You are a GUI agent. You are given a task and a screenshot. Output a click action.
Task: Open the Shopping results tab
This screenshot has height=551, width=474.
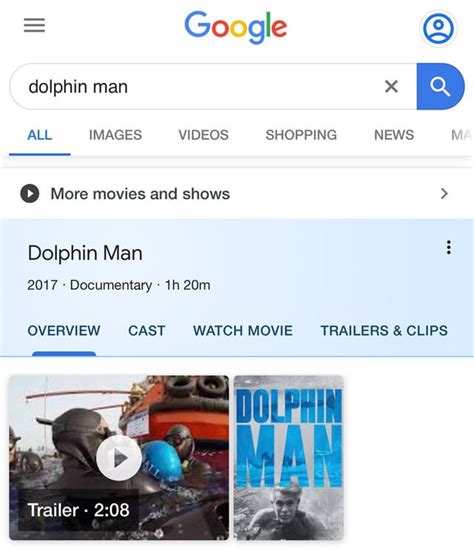[301, 135]
